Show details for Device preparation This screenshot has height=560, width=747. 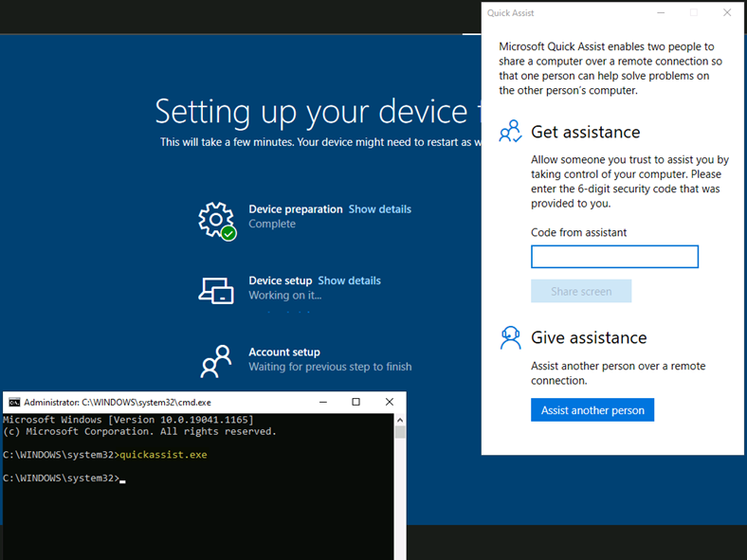380,209
